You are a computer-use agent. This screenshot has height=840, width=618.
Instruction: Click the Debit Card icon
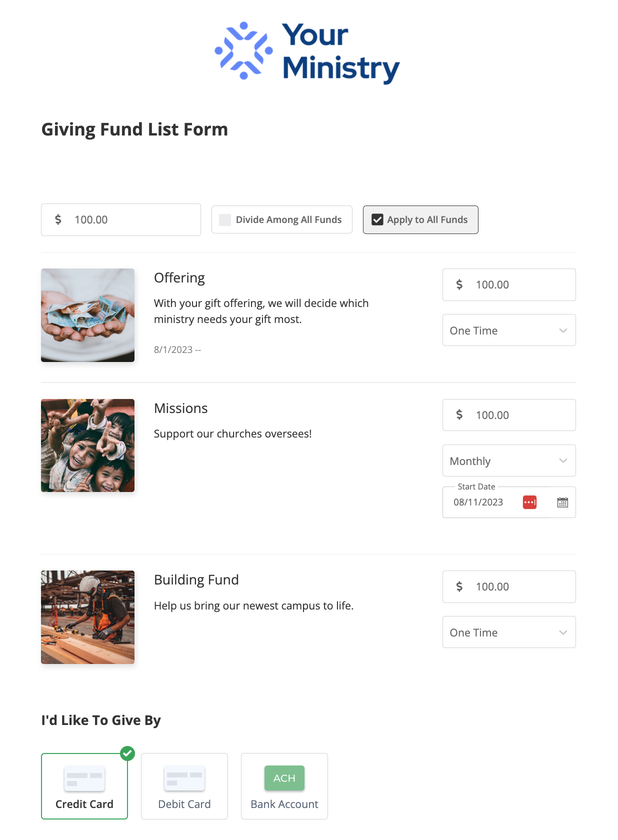tap(184, 778)
